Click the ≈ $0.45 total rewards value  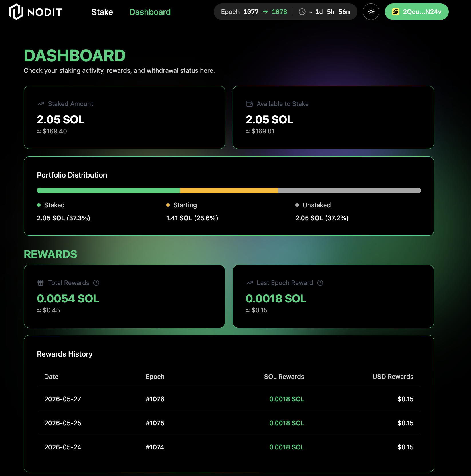[x=48, y=310]
